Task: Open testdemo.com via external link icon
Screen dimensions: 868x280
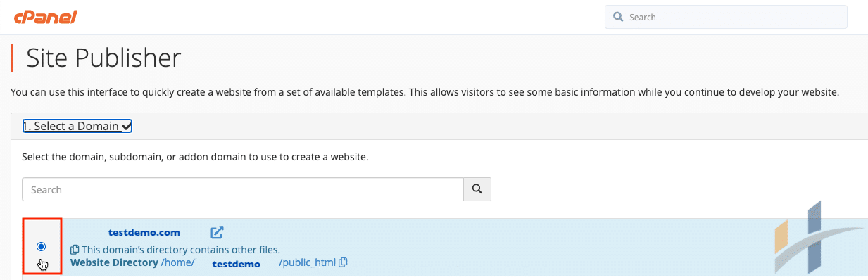Action: 218,232
